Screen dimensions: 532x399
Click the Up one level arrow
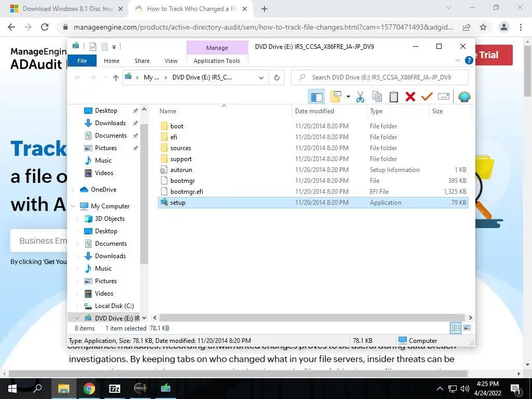[x=116, y=78]
